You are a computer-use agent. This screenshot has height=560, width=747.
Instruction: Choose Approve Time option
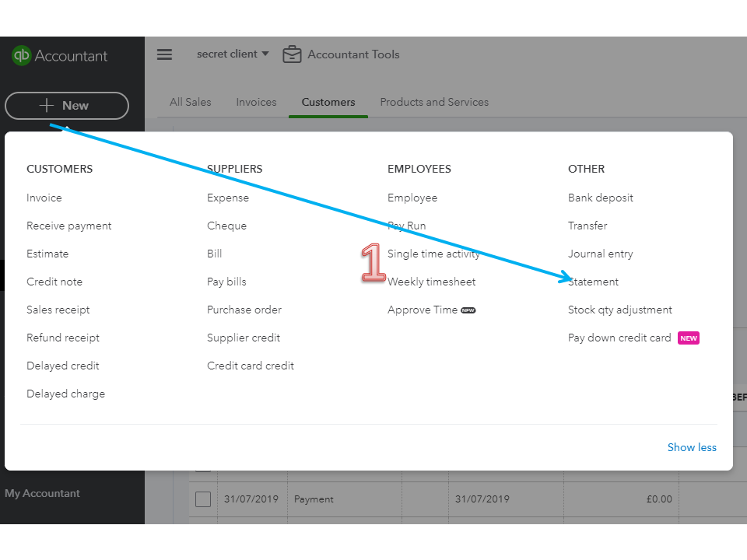click(x=423, y=310)
